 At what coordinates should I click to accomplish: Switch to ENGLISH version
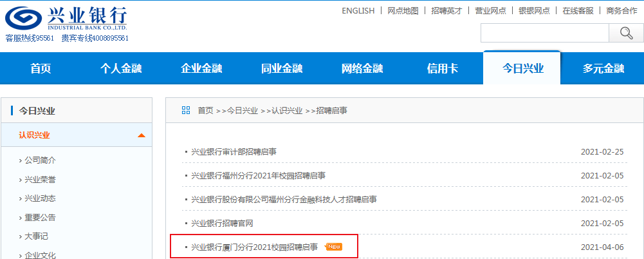point(358,11)
